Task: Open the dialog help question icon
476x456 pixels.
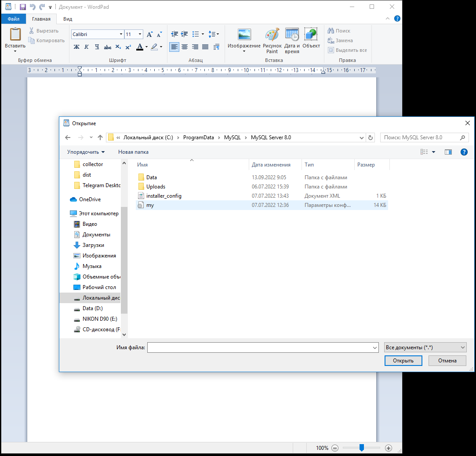Action: tap(463, 152)
